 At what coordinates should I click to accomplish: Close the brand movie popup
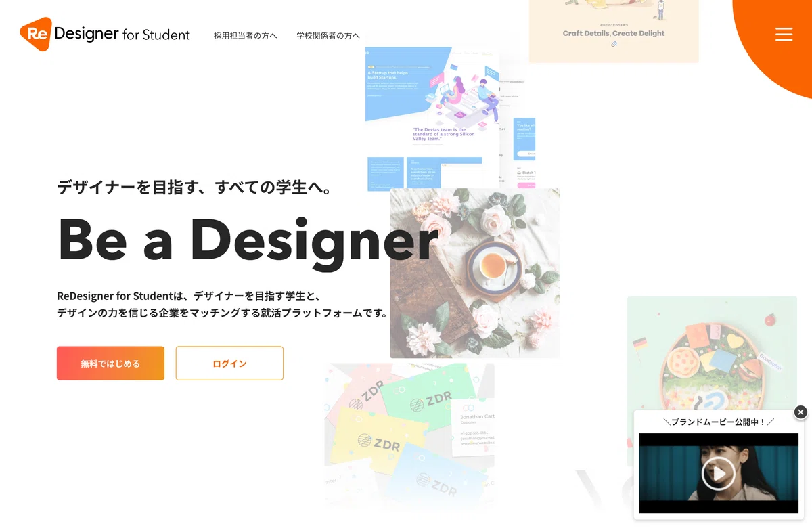[800, 412]
